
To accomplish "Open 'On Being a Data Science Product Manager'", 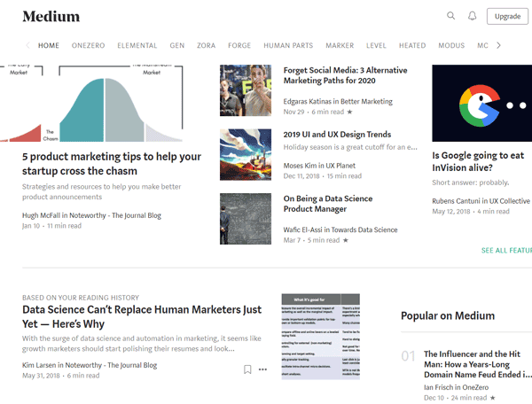I will point(328,204).
